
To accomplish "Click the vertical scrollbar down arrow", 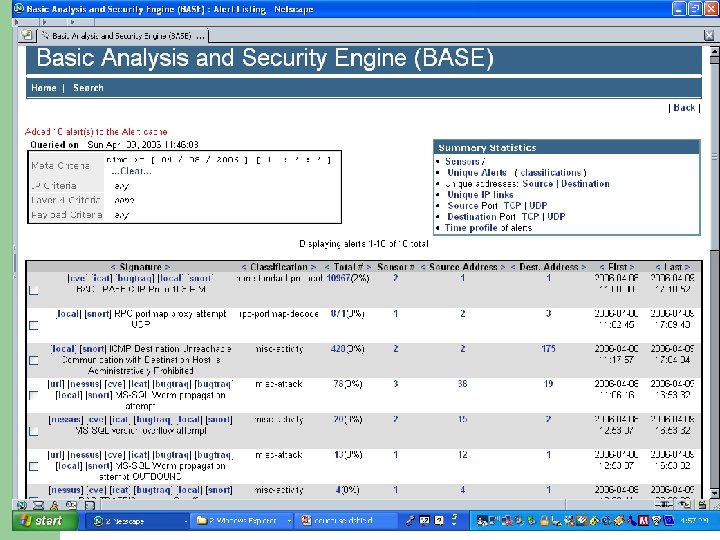I will coord(714,494).
